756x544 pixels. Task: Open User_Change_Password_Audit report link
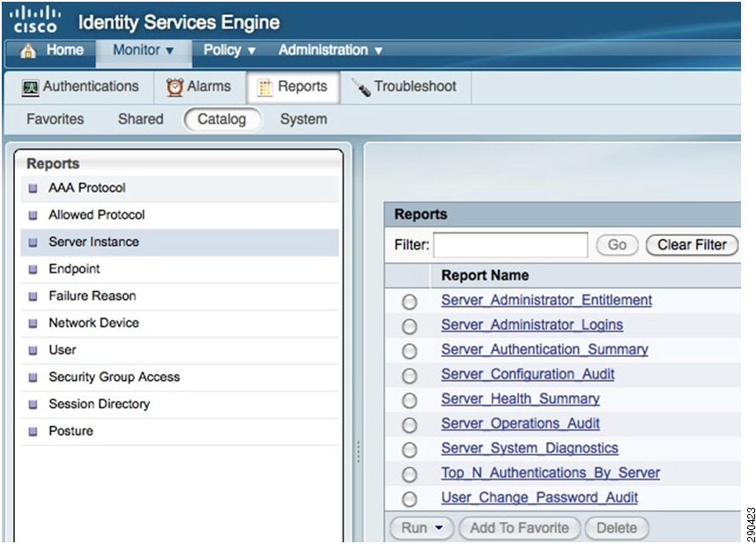point(539,497)
